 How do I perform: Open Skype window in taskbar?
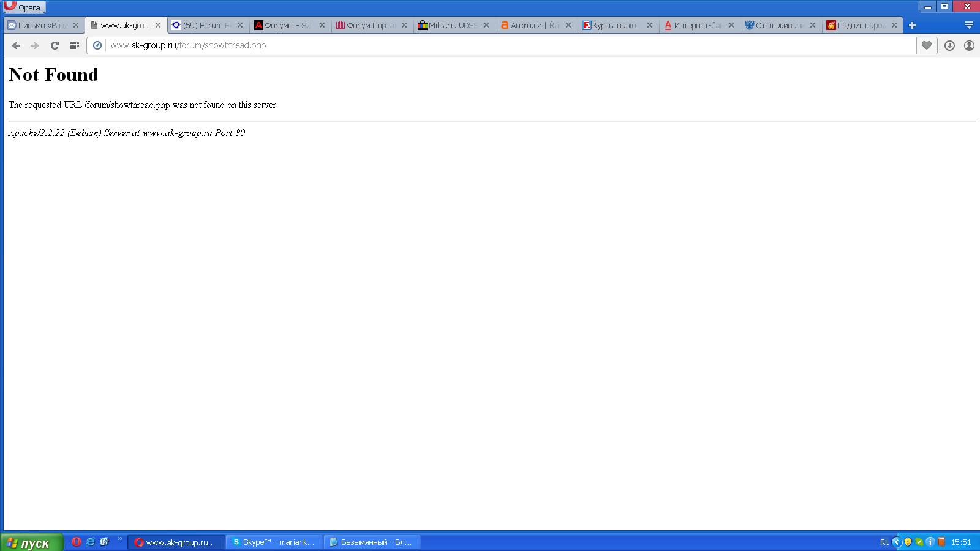pos(274,542)
